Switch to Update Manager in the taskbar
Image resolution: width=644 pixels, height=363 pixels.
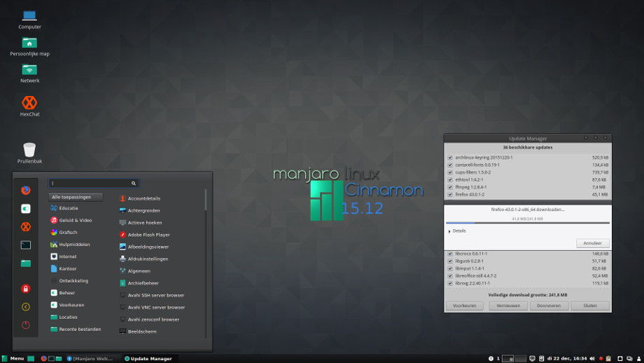pyautogui.click(x=148, y=359)
